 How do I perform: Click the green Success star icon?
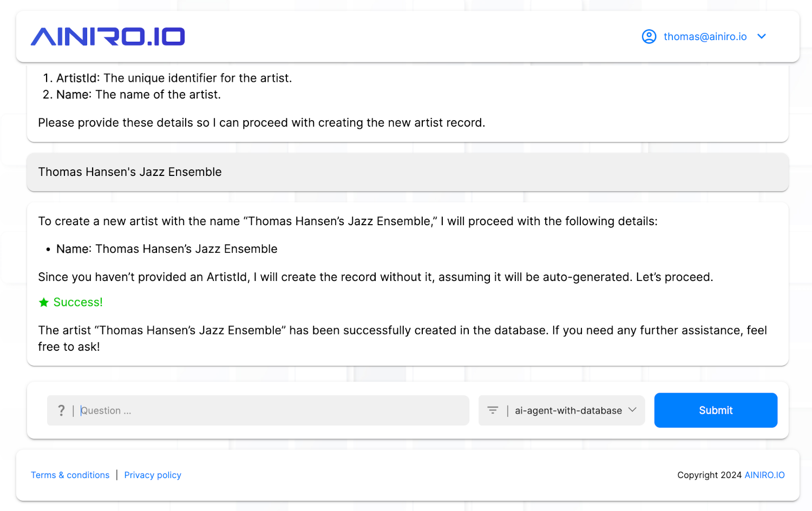pyautogui.click(x=44, y=303)
